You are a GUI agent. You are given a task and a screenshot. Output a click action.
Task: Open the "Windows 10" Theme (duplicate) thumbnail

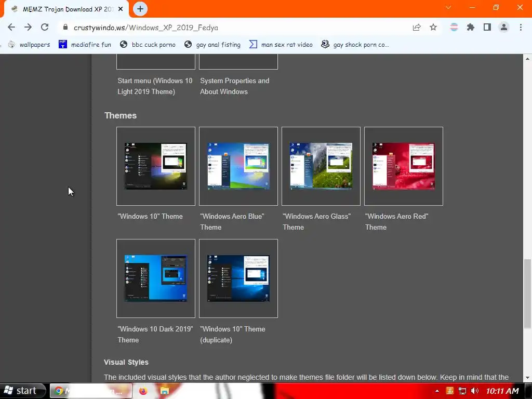(x=238, y=278)
